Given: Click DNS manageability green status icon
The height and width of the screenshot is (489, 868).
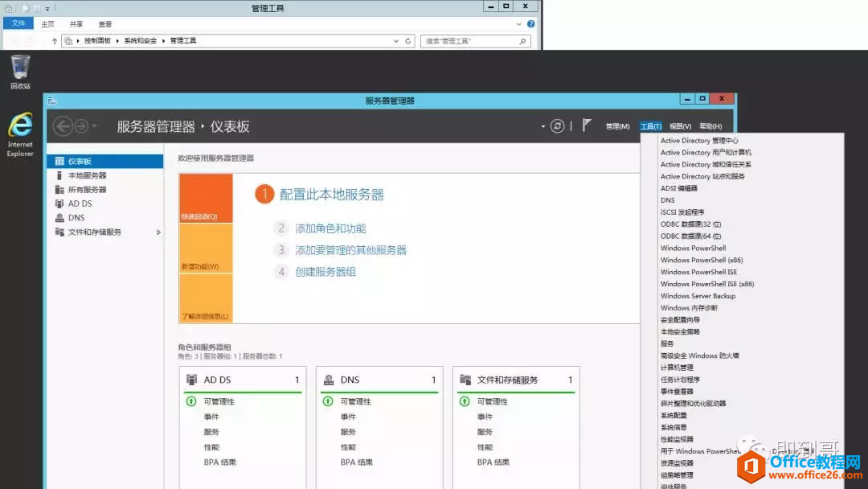Looking at the screenshot, I should tap(328, 401).
